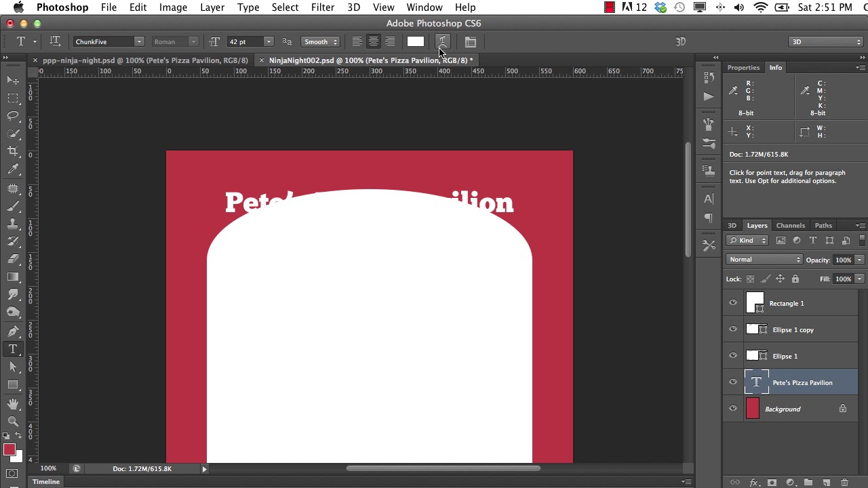Expand the Smooth anti-aliasing dropdown

pos(321,42)
